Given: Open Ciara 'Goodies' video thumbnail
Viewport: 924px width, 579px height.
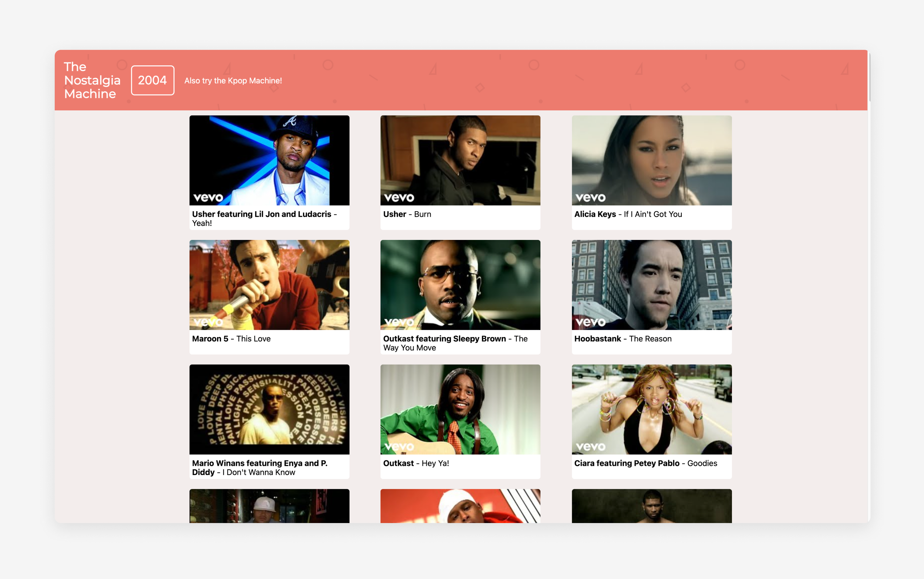Looking at the screenshot, I should tap(651, 409).
